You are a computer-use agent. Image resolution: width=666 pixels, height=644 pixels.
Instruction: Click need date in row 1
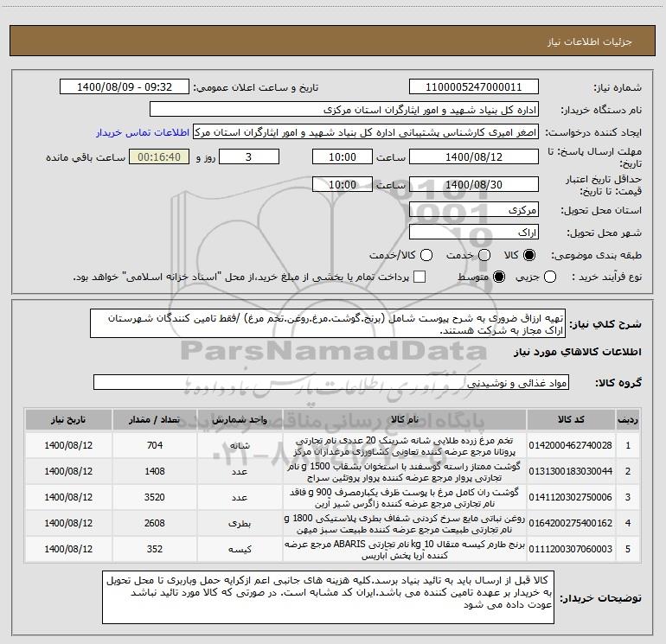pyautogui.click(x=68, y=445)
